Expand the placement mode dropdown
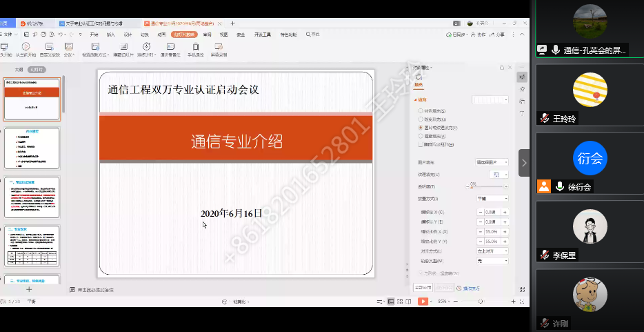This screenshot has width=644, height=332. pos(492,198)
